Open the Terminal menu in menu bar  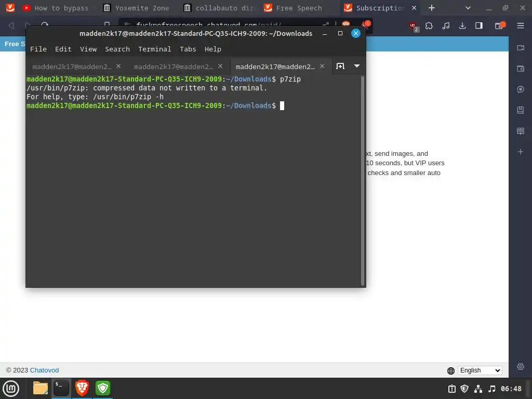155,49
